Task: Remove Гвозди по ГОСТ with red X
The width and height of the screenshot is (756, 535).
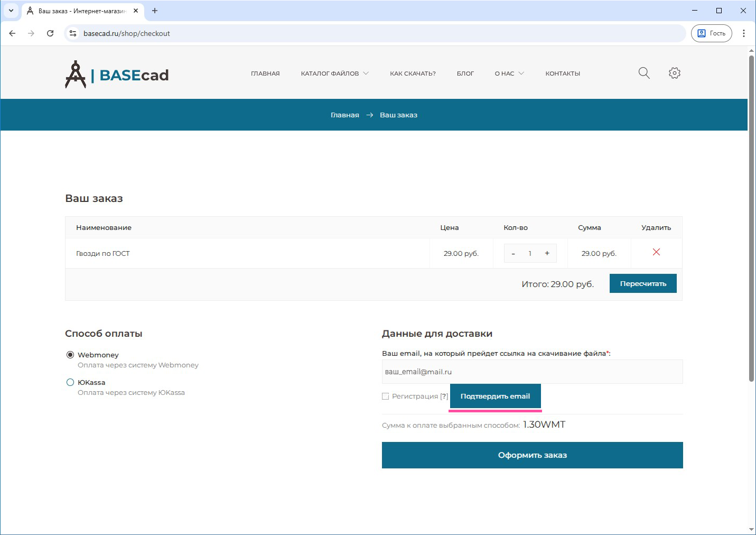Action: coord(656,252)
